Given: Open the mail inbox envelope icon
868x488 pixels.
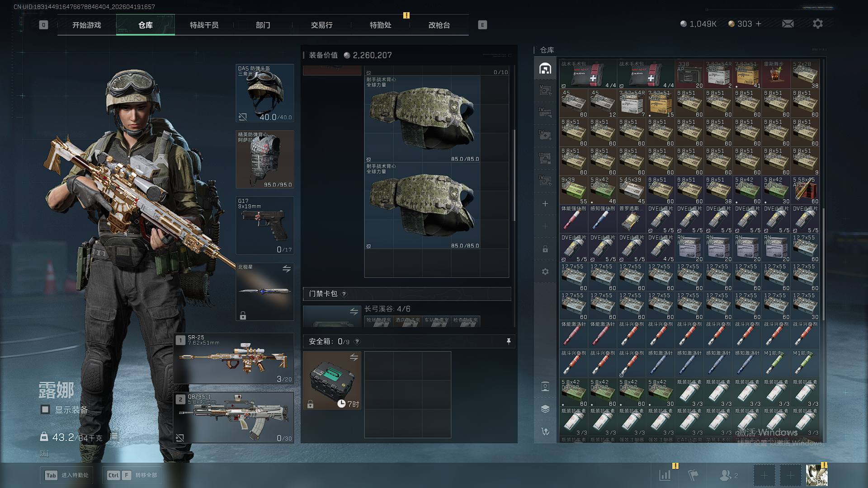Looking at the screenshot, I should pos(788,23).
